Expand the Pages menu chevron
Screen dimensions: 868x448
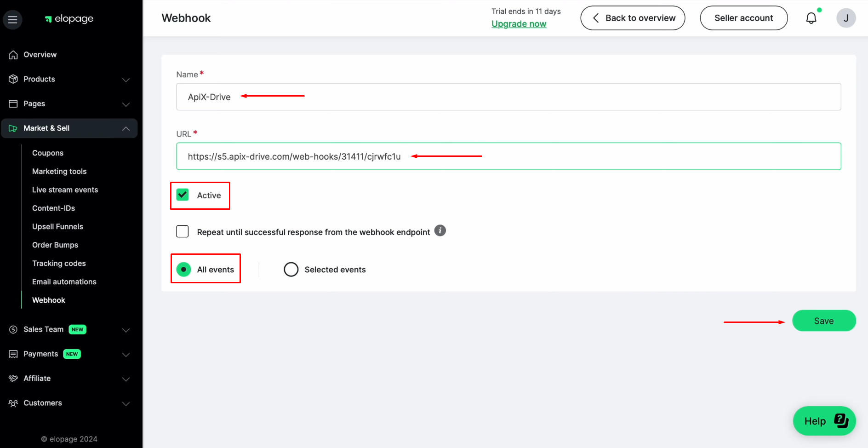(126, 104)
